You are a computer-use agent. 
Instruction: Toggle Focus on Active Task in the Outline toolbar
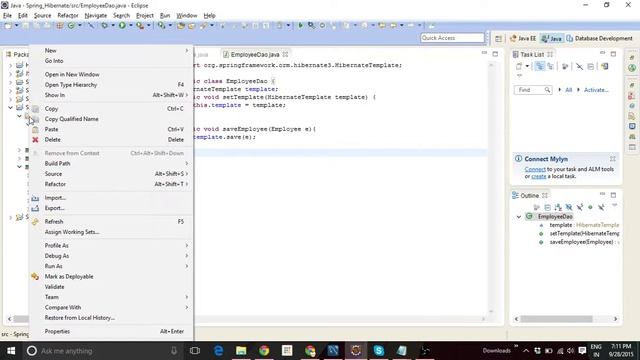click(537, 207)
